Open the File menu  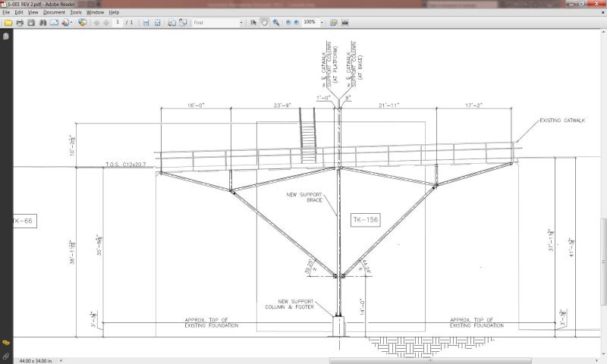coord(6,12)
